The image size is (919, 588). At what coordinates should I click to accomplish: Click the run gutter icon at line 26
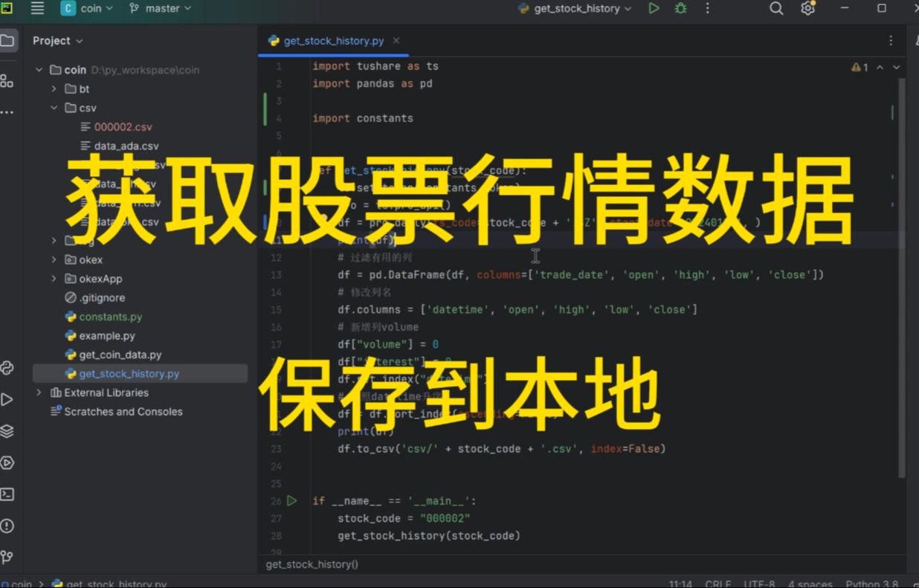point(291,500)
